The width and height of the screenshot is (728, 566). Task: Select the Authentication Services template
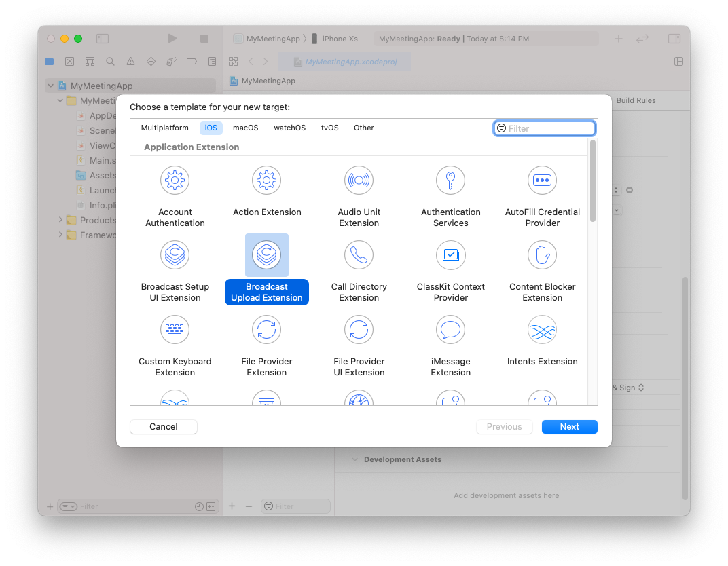pos(450,197)
